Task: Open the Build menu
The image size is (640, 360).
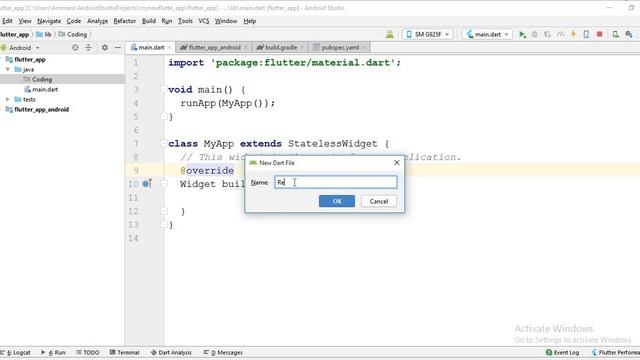Action: pos(149,21)
